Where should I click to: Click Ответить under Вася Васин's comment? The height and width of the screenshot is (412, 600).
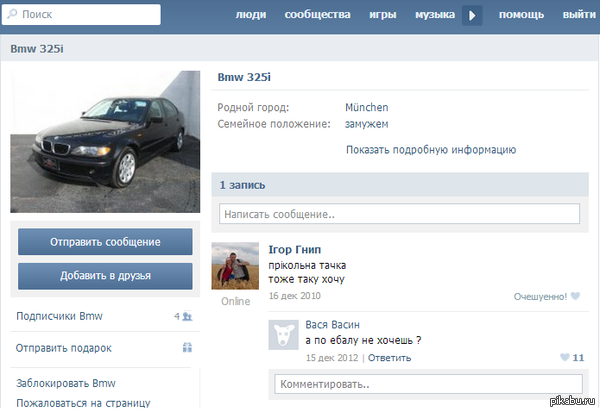(389, 358)
